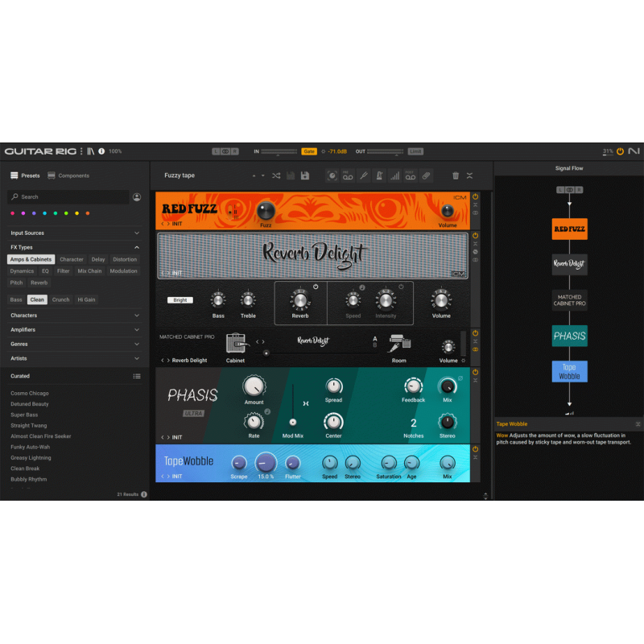Expand Input Sources section
Image resolution: width=644 pixels, height=644 pixels.
click(x=74, y=233)
